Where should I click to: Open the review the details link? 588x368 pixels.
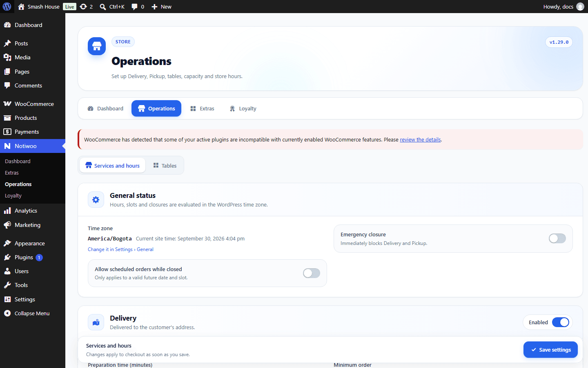(x=420, y=139)
